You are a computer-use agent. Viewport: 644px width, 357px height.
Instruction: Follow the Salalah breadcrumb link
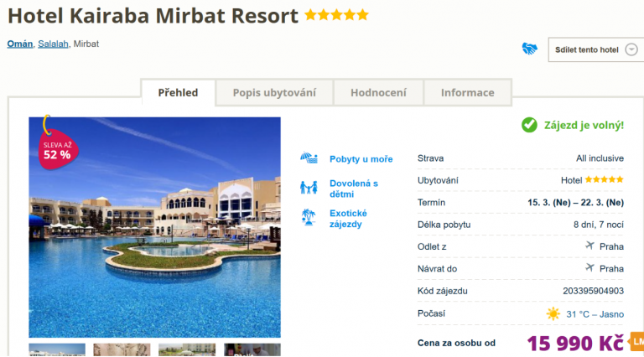pyautogui.click(x=53, y=44)
